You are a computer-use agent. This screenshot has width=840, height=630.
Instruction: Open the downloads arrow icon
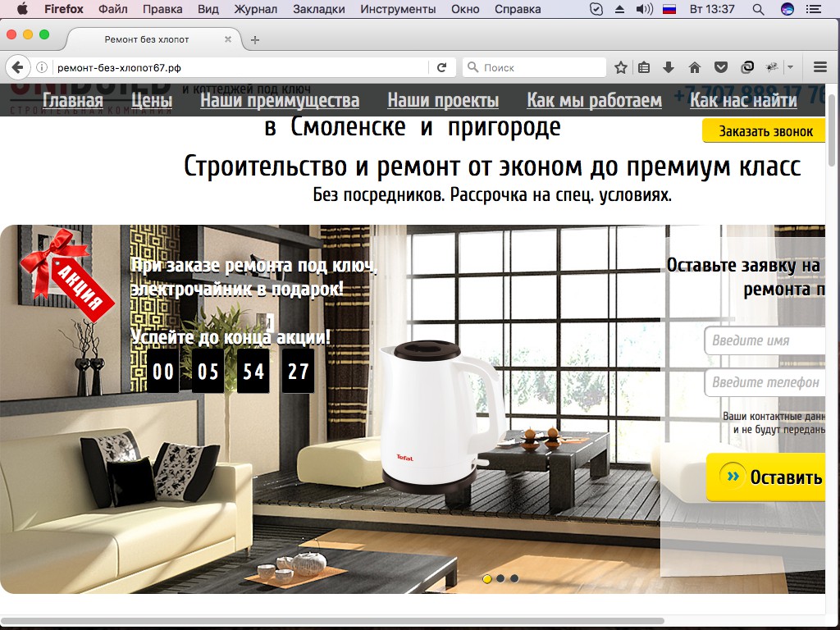pos(668,67)
